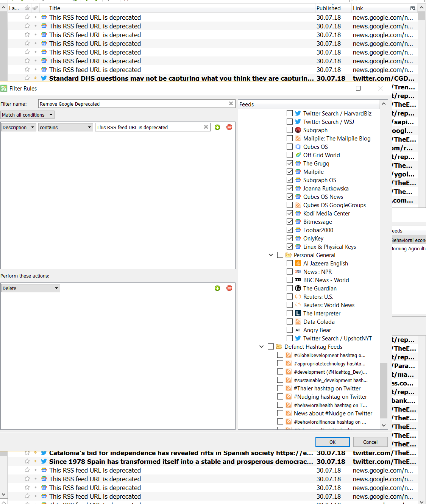Open the Description field dropdown
Image resolution: width=426 pixels, height=504 pixels.
(19, 127)
